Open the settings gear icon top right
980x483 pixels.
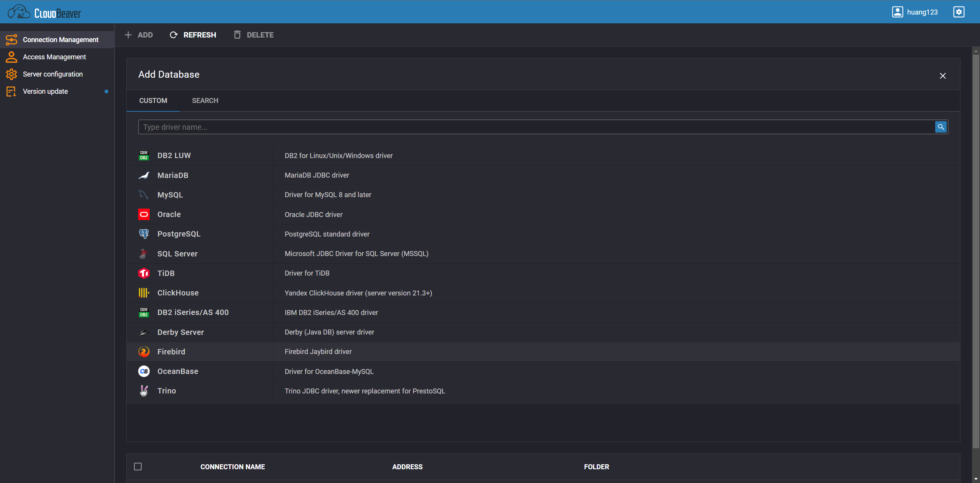(959, 12)
